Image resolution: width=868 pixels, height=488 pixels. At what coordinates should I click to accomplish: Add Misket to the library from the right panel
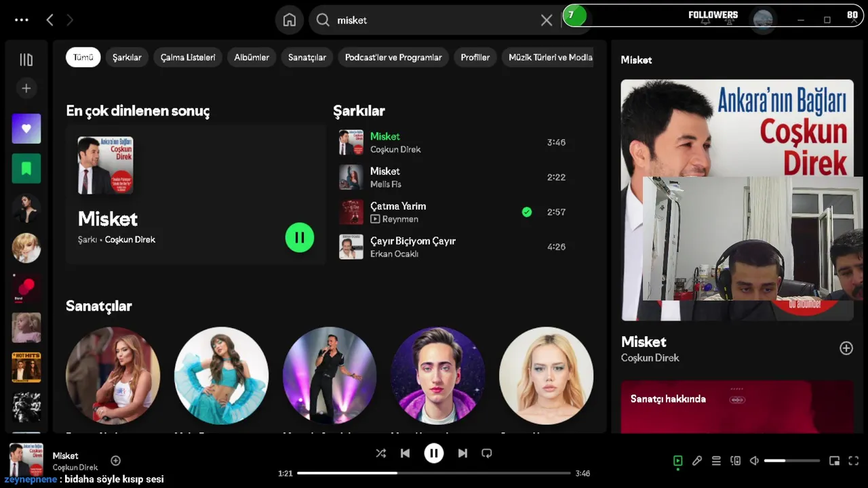coord(846,348)
